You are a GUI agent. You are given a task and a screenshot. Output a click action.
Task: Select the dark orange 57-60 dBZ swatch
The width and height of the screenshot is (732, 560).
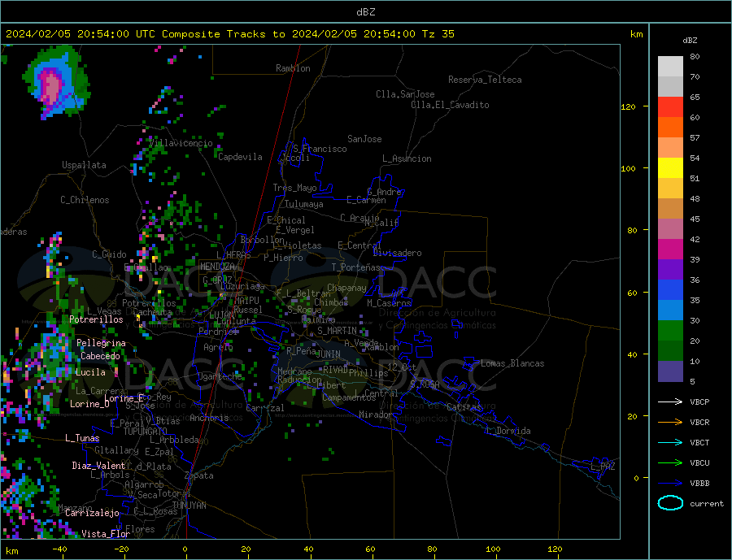click(x=670, y=128)
